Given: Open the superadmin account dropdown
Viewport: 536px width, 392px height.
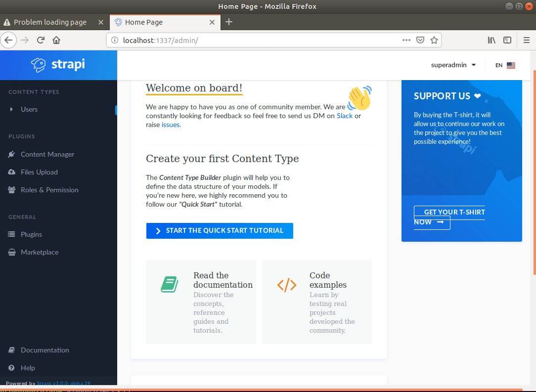Looking at the screenshot, I should click(x=453, y=65).
